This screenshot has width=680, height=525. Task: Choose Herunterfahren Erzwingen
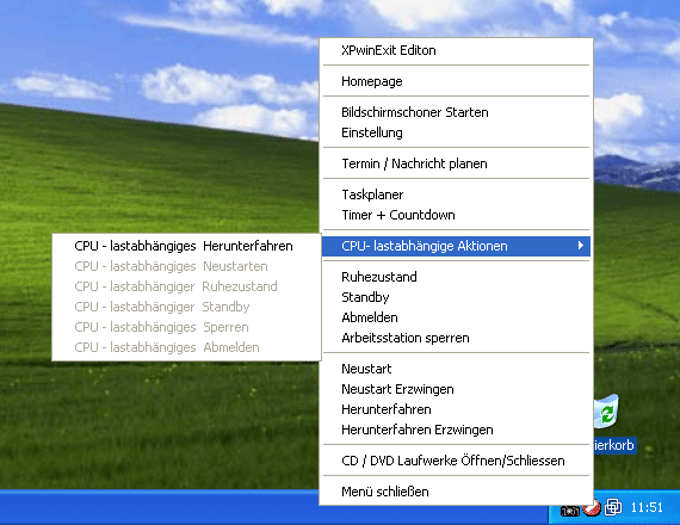pyautogui.click(x=456, y=430)
